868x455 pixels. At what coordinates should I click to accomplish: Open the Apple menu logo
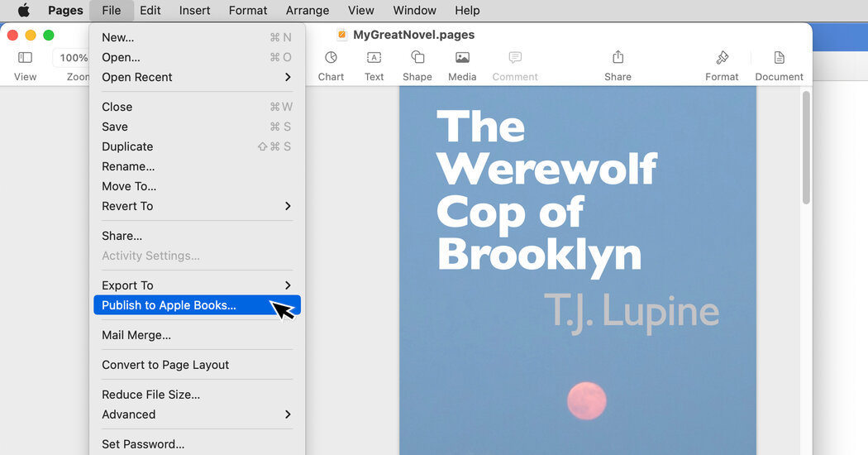coord(24,11)
